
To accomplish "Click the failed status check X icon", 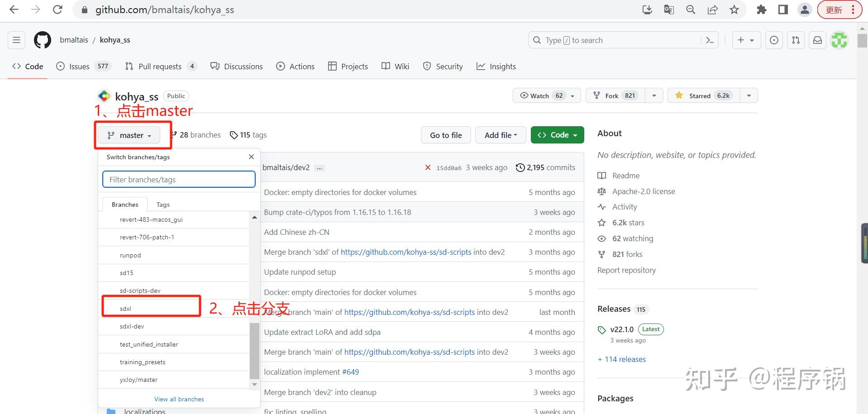I will click(428, 167).
